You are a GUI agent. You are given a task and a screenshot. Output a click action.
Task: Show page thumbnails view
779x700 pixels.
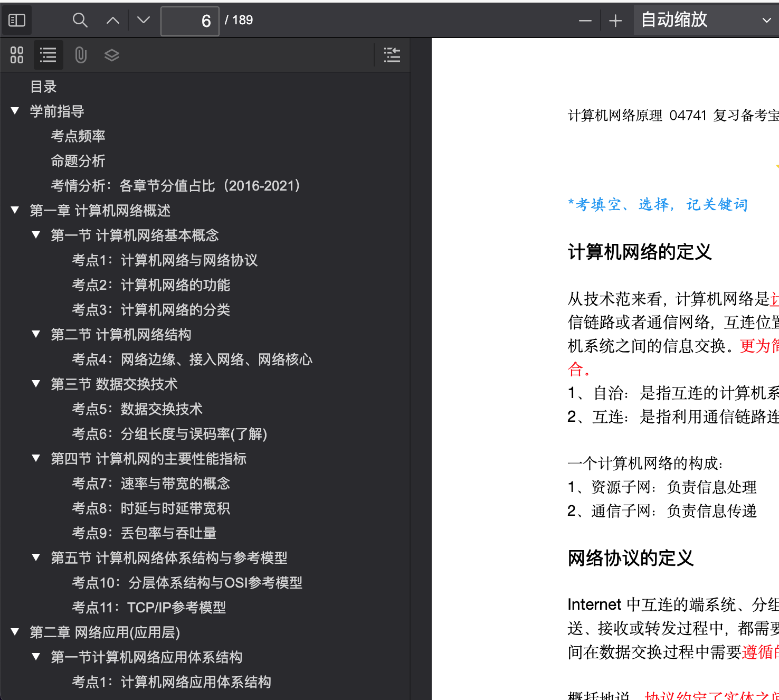pyautogui.click(x=17, y=55)
